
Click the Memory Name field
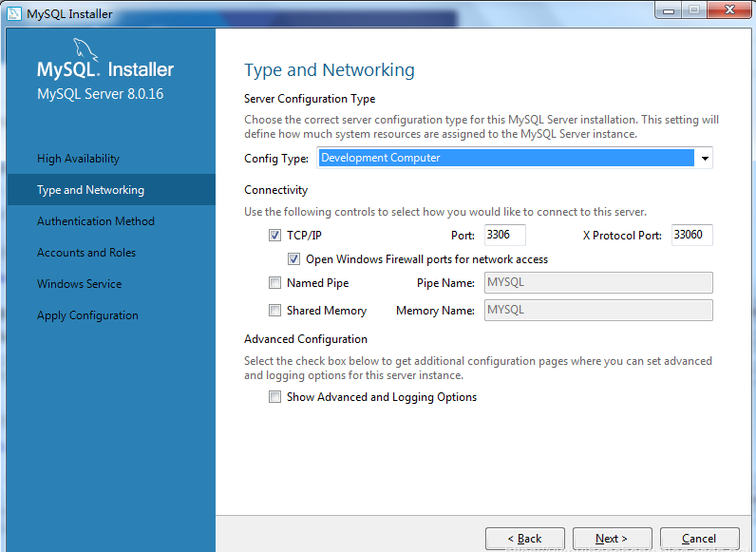[x=598, y=311]
